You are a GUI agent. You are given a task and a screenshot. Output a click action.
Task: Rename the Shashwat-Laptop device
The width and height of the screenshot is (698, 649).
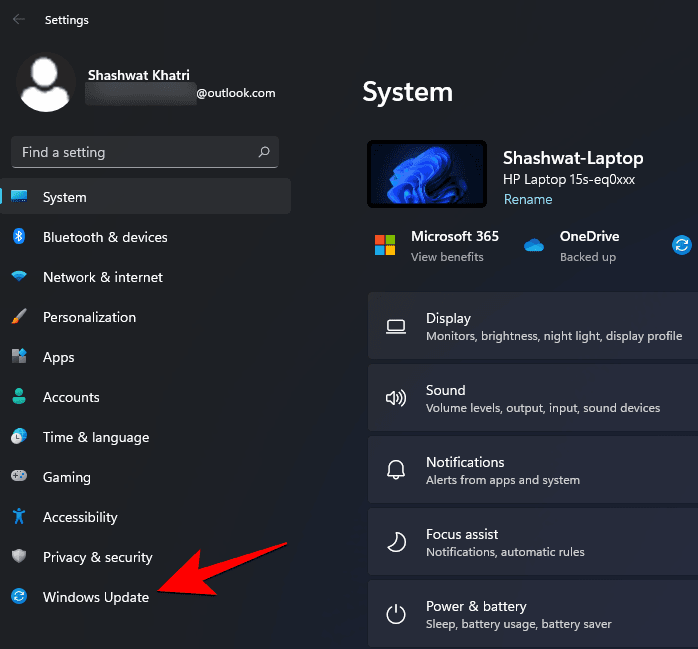pos(527,199)
